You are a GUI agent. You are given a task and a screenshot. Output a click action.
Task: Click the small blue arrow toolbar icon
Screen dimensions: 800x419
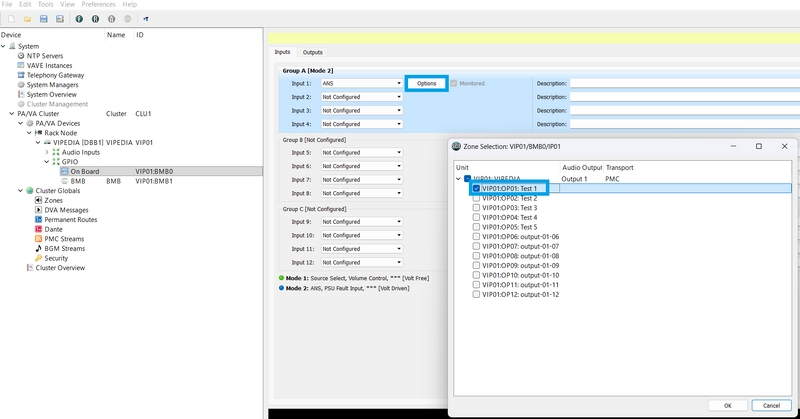pos(146,19)
